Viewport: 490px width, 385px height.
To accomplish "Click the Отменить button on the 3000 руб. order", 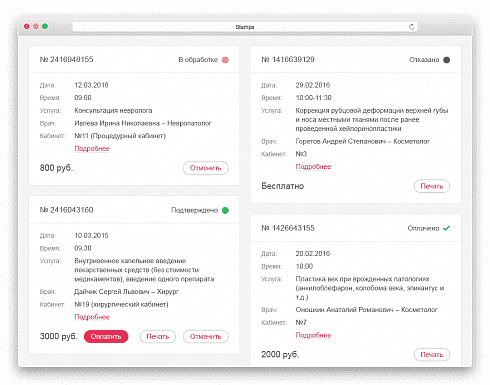I will click(x=206, y=337).
